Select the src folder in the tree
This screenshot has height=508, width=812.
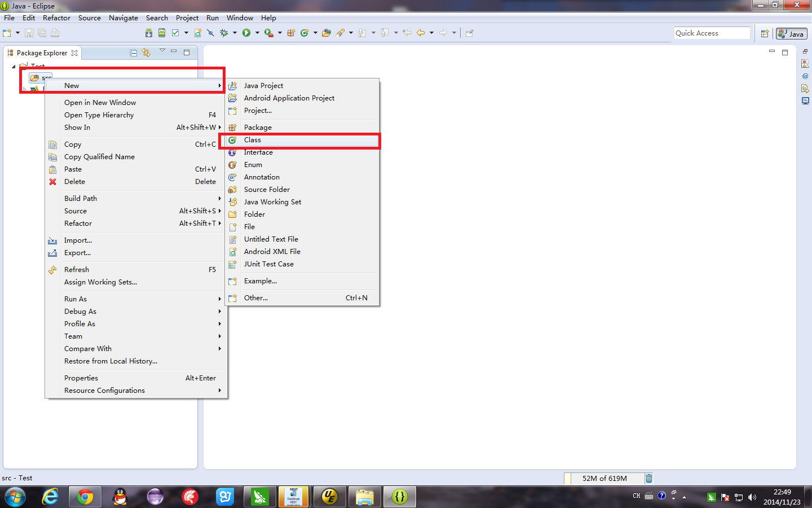pos(41,77)
